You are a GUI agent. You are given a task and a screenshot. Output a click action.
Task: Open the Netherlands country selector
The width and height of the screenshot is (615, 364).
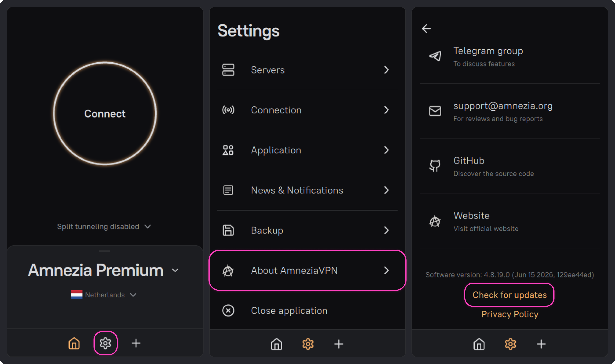point(103,295)
